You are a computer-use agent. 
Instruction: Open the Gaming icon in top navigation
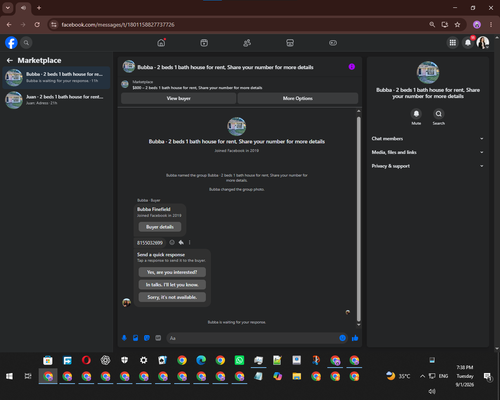pos(333,43)
